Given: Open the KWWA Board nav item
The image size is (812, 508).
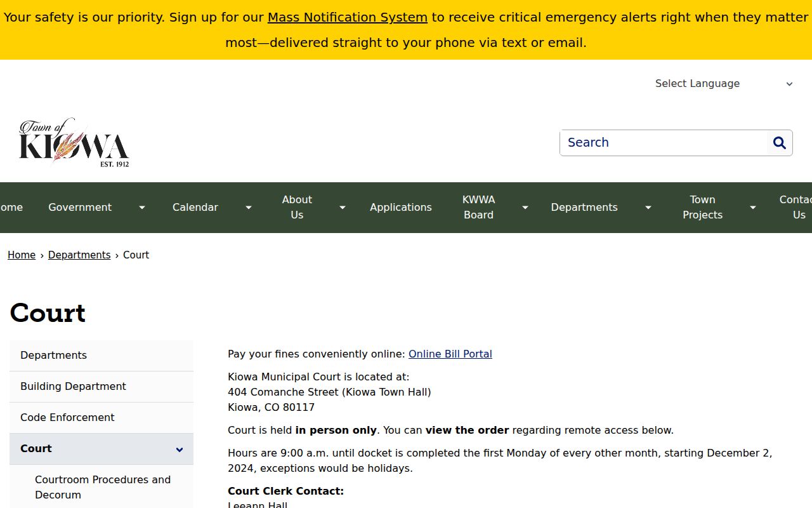Looking at the screenshot, I should (479, 208).
